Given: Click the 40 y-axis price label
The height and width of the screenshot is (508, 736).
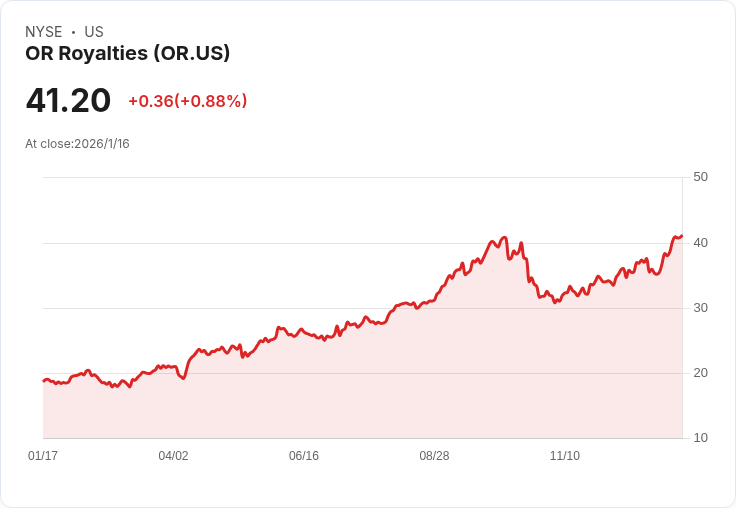Looking at the screenshot, I should coord(701,243).
